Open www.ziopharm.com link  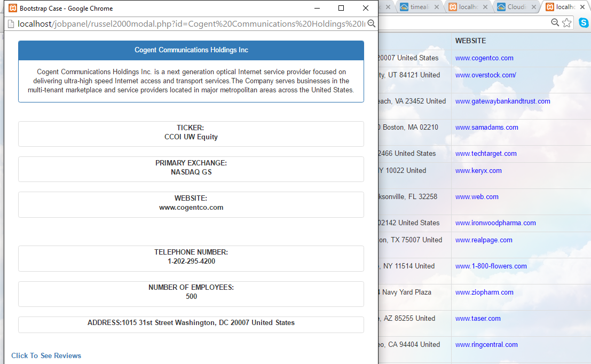[x=484, y=292]
